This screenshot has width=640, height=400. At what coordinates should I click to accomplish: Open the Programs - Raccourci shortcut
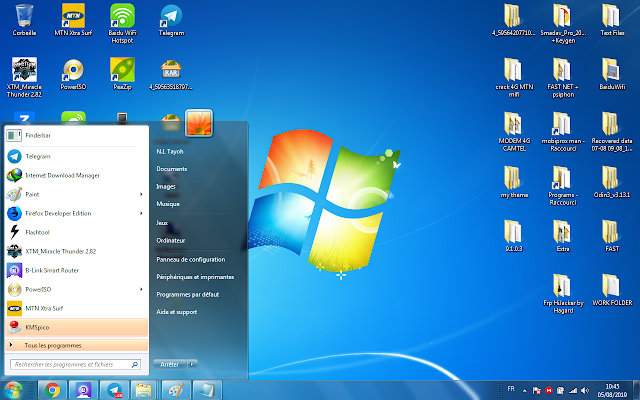point(563,185)
